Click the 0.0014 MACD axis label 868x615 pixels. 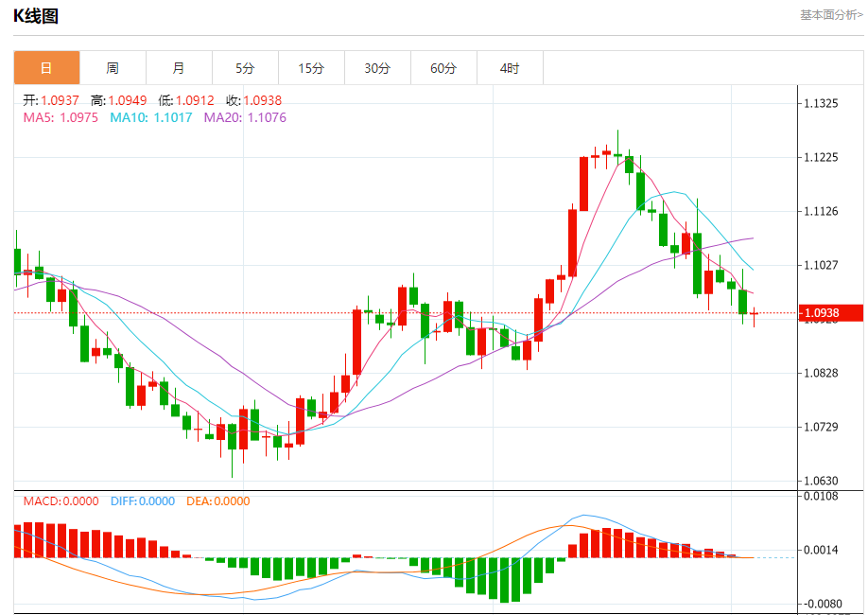[x=821, y=550]
